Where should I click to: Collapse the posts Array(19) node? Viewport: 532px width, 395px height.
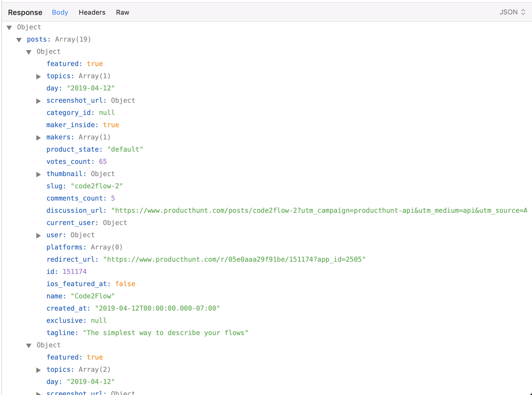19,40
